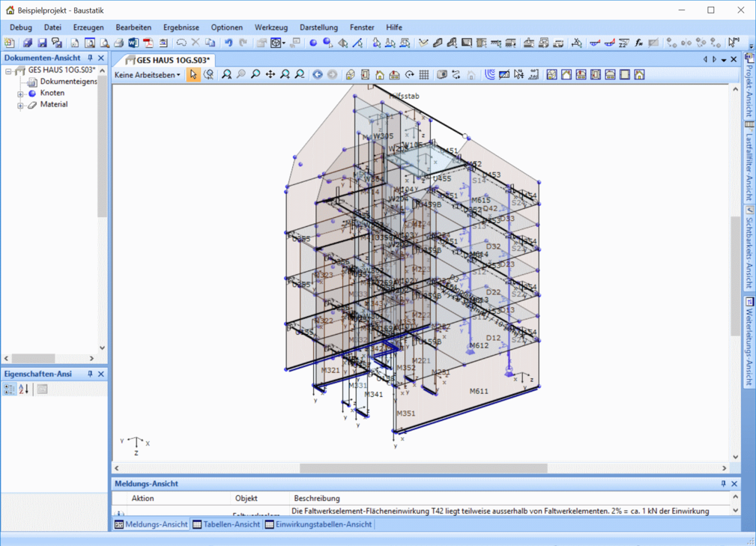
Task: Click the save (floppy disk) toolbar icon
Action: coord(42,43)
